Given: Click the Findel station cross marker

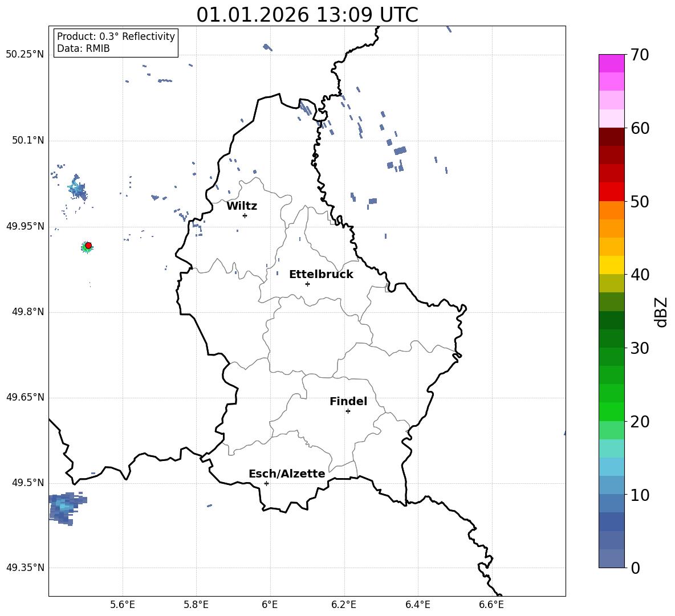Looking at the screenshot, I should 348,411.
